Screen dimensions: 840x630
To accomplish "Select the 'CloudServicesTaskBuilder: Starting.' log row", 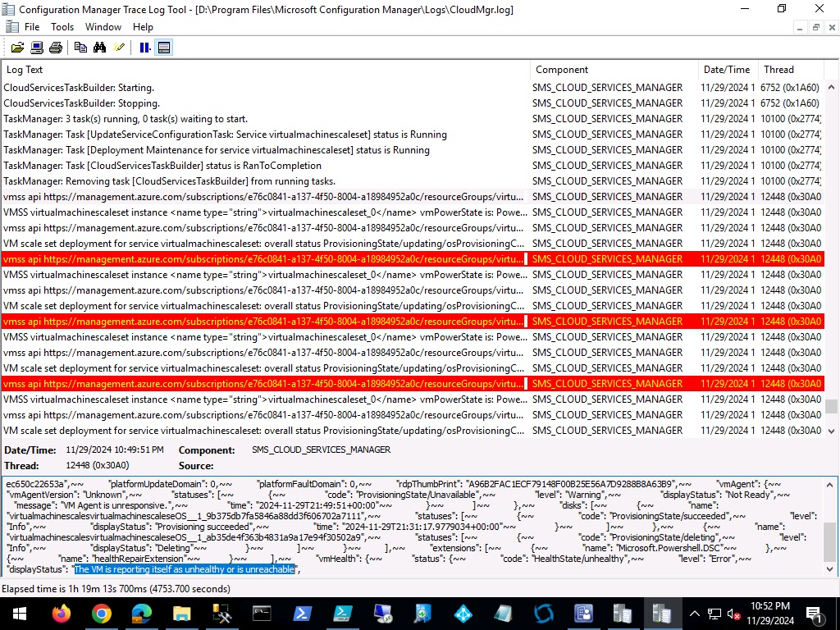I will [413, 88].
